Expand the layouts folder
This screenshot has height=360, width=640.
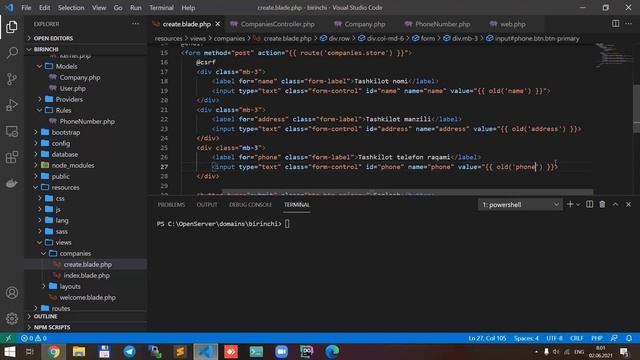[x=70, y=287]
